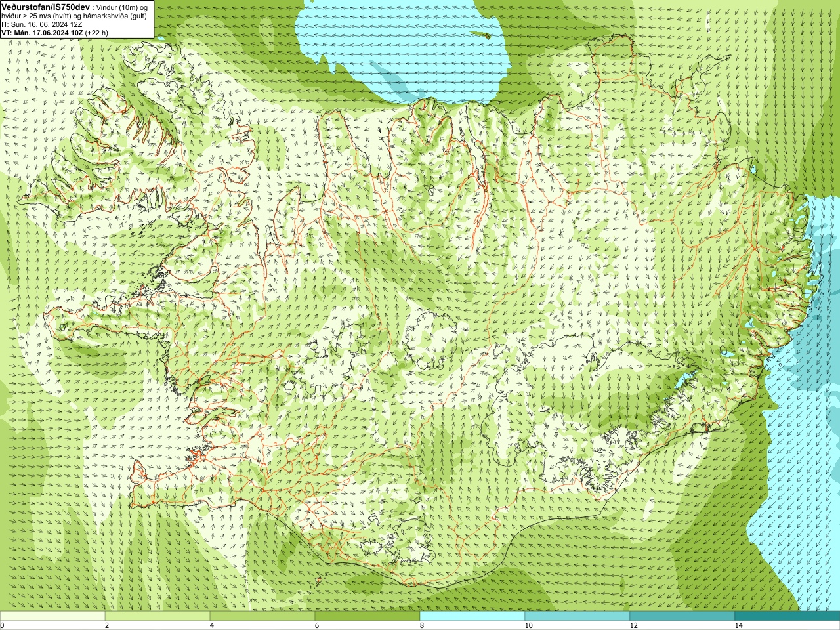Click the Veðurstofan/IS750dev title text

coord(45,6)
